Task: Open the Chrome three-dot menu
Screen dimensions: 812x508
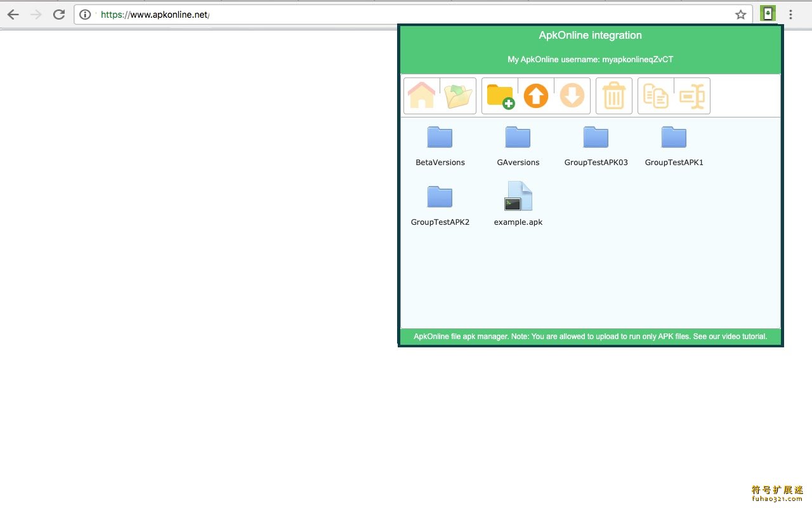Action: pos(790,14)
